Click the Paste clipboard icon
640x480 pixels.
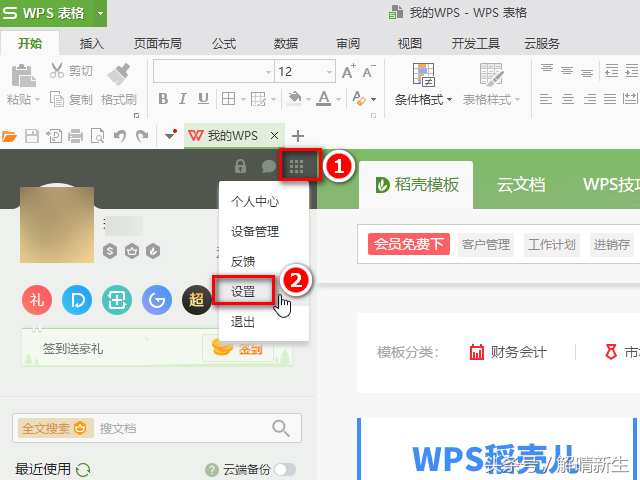tap(23, 76)
